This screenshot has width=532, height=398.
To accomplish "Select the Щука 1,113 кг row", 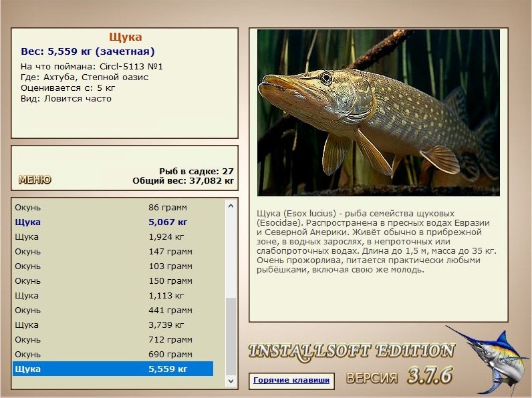I will 113,295.
